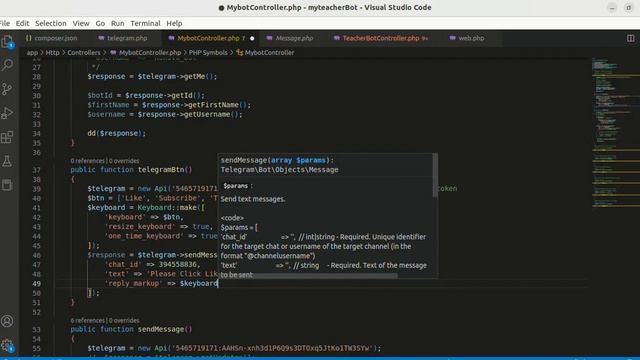Click 'sendMessage' function name on line 53
The image size is (640, 360).
[x=161, y=329]
